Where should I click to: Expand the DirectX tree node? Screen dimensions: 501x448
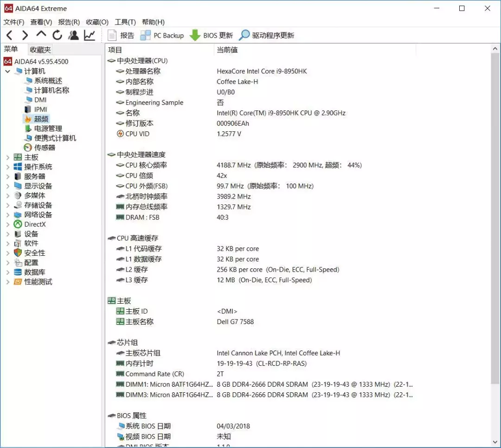click(8, 225)
